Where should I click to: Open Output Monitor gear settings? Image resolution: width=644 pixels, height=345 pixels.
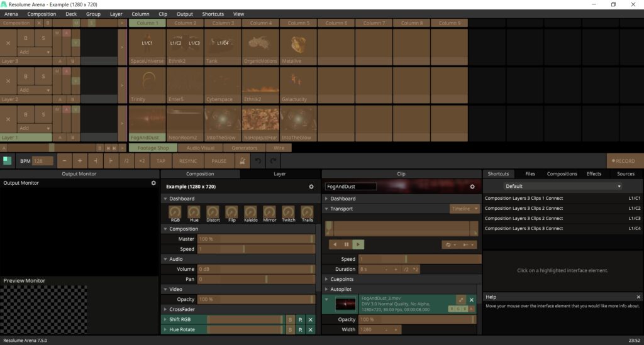click(x=153, y=183)
